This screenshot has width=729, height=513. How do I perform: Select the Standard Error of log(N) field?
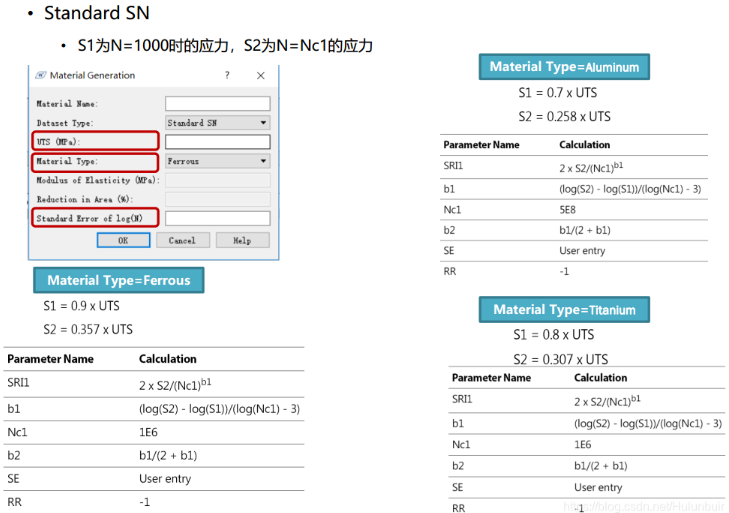tap(217, 218)
